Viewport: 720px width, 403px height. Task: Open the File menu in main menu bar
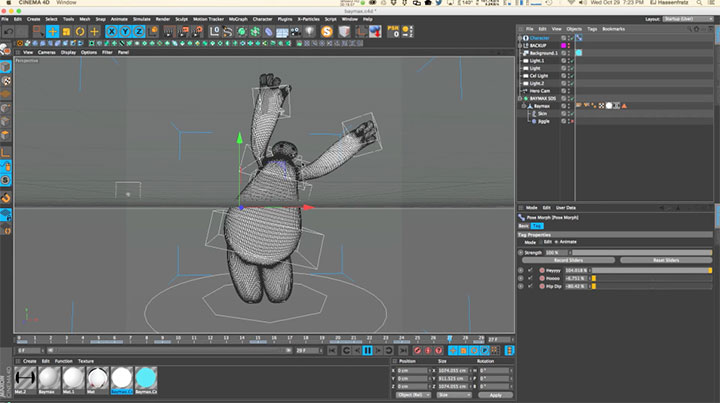tap(5, 19)
